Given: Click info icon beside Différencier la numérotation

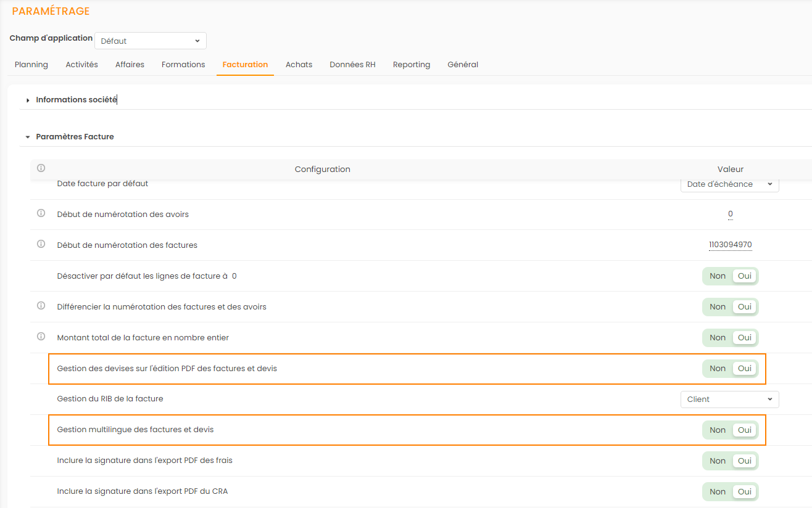Looking at the screenshot, I should pyautogui.click(x=41, y=306).
